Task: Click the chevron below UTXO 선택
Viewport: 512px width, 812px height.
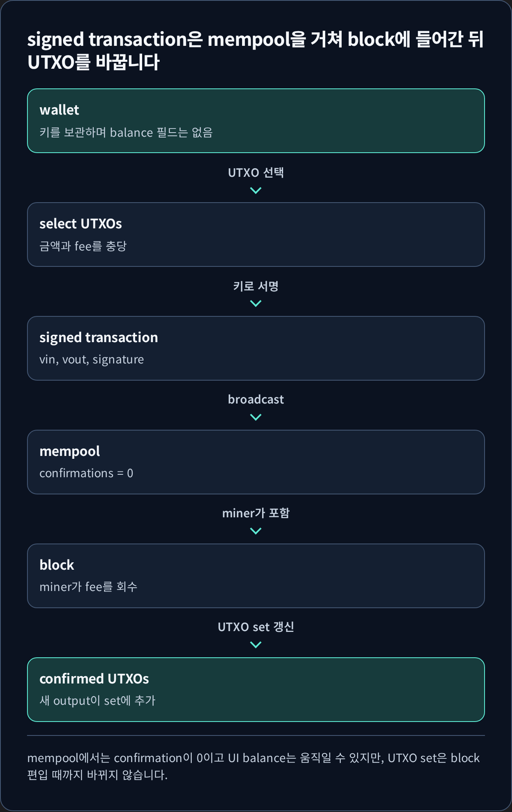Action: [x=256, y=190]
